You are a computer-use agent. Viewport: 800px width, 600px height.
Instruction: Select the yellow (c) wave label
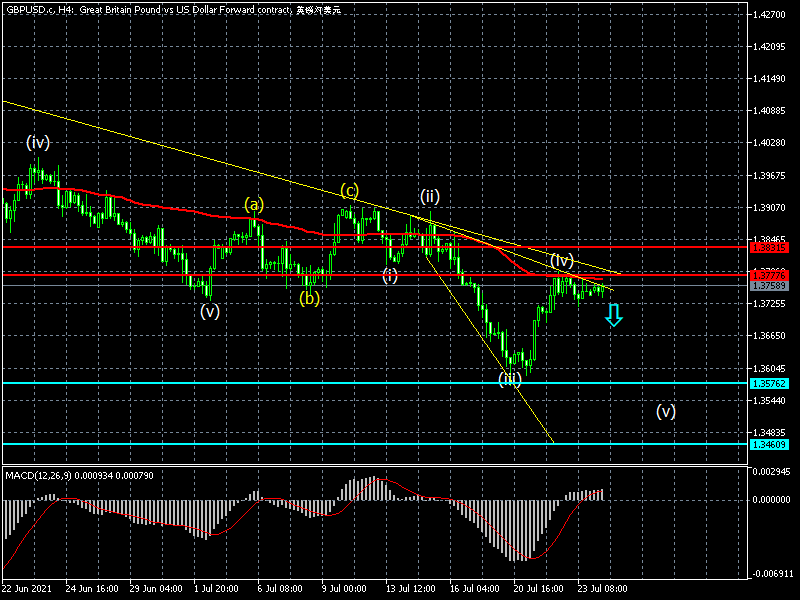pyautogui.click(x=349, y=189)
